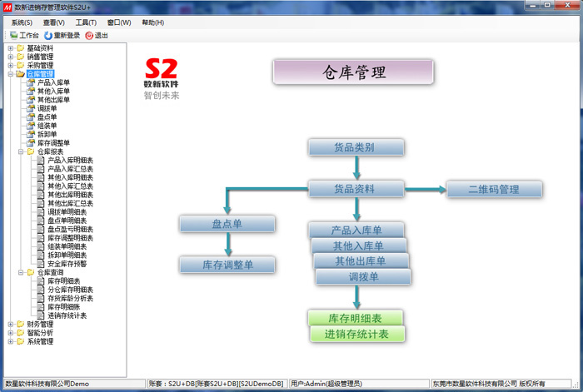This screenshot has height=392, width=583.
Task: Click the 其他出库单 flowchart button
Action: tap(361, 261)
